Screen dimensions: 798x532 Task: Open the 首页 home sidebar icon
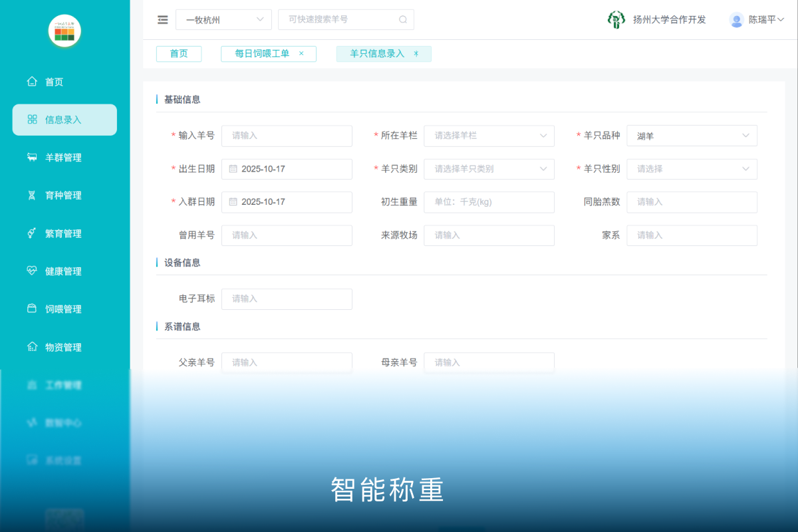(x=31, y=81)
